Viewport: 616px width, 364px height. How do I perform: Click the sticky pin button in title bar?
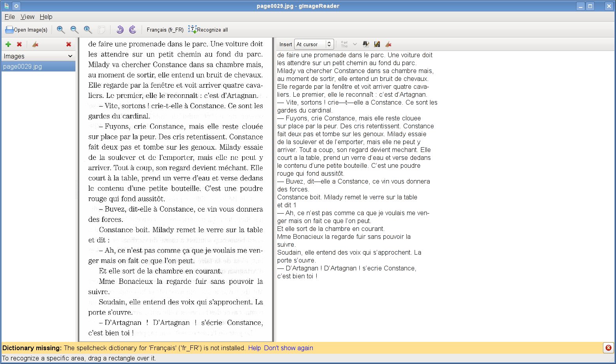coord(16,6)
